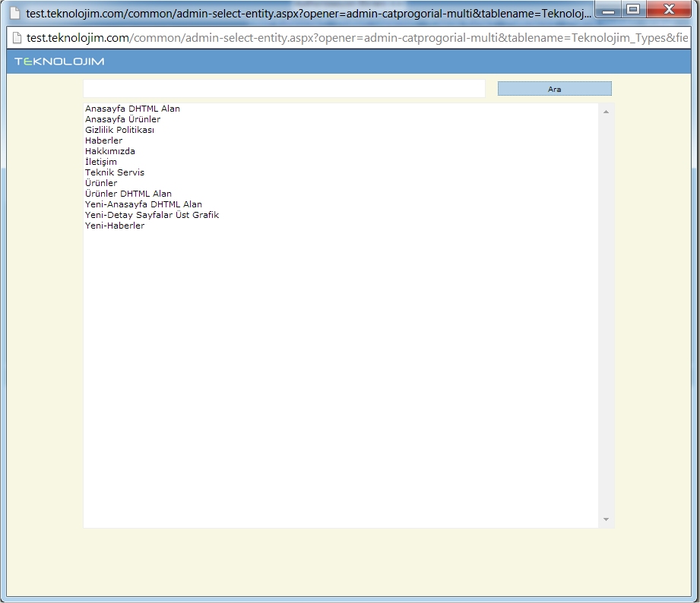Image resolution: width=700 pixels, height=603 pixels.
Task: Choose the 'İletişim' entry
Action: pos(341,162)
